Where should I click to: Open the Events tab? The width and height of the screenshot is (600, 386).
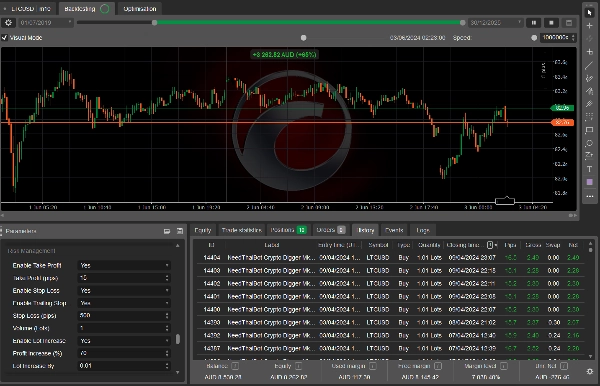[x=394, y=230]
